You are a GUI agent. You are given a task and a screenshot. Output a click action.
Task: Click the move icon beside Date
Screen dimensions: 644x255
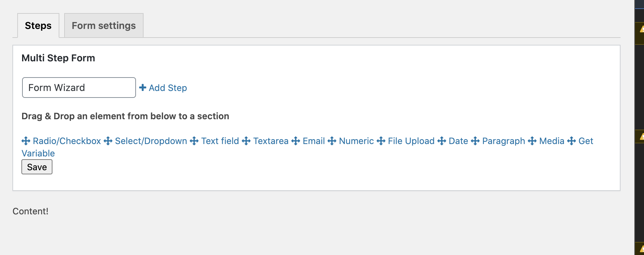[442, 141]
